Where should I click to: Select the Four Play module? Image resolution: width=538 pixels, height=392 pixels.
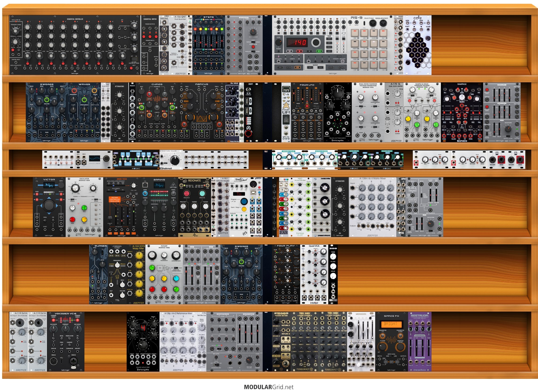286,274
